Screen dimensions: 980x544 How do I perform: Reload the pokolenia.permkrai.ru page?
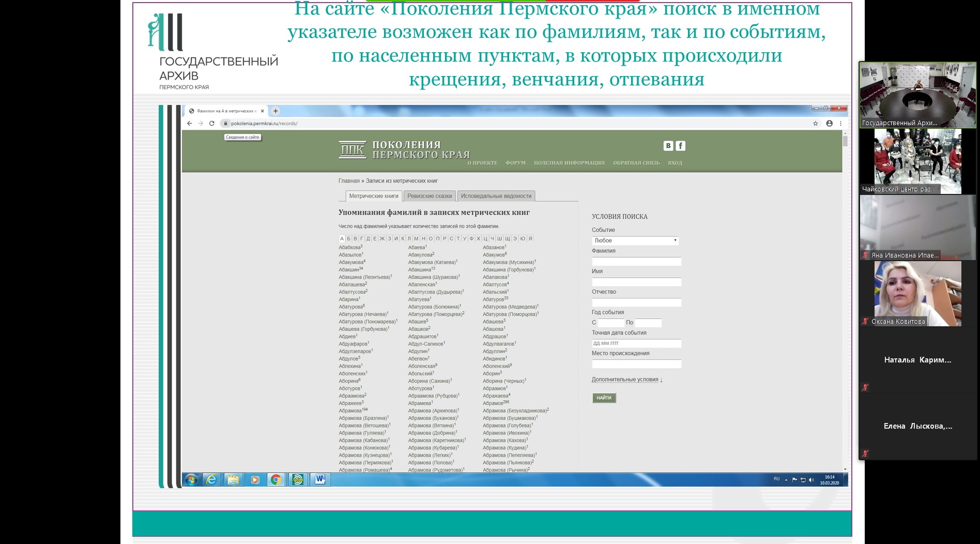(211, 124)
